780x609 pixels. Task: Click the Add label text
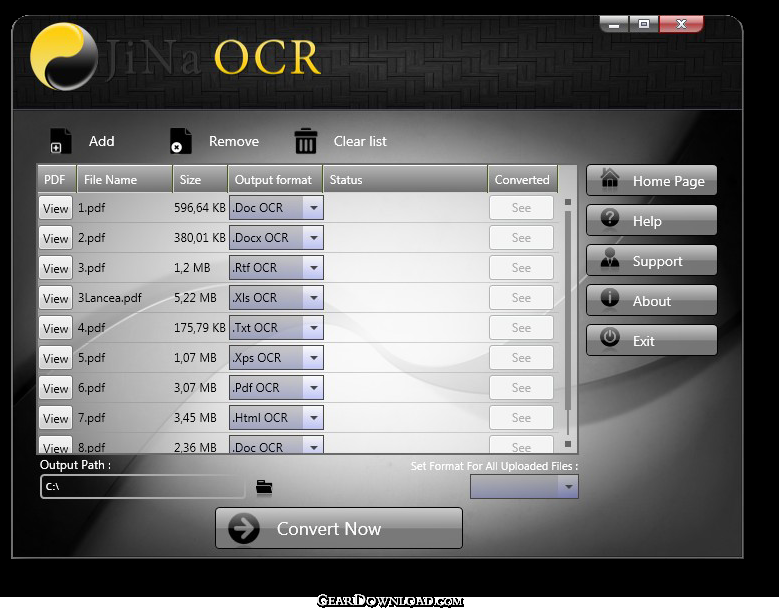pyautogui.click(x=101, y=141)
